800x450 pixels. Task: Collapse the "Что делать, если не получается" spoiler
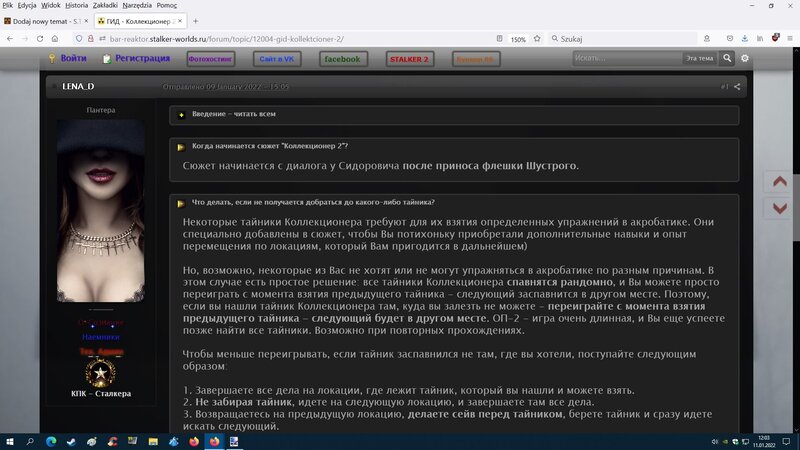(182, 203)
